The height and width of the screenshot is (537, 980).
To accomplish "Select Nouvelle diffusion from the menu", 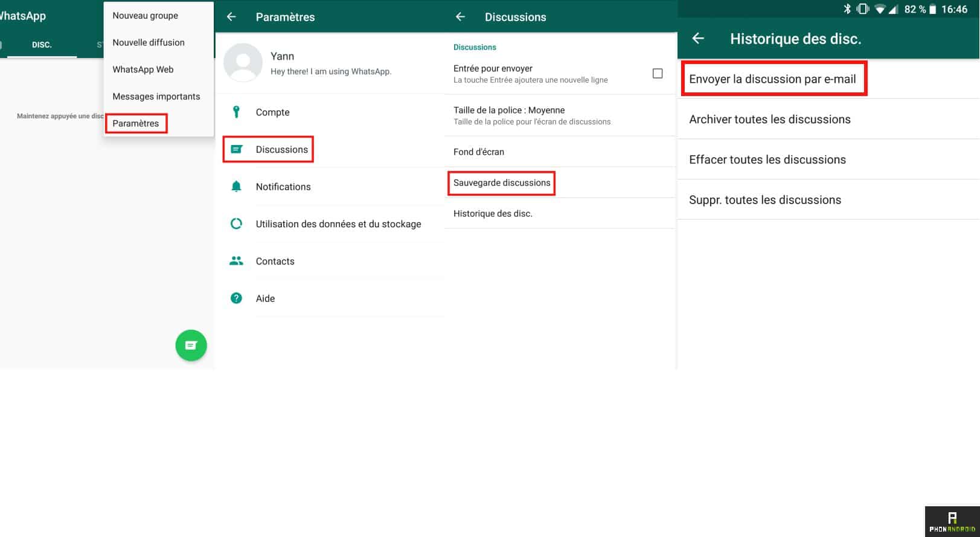I will click(x=158, y=42).
